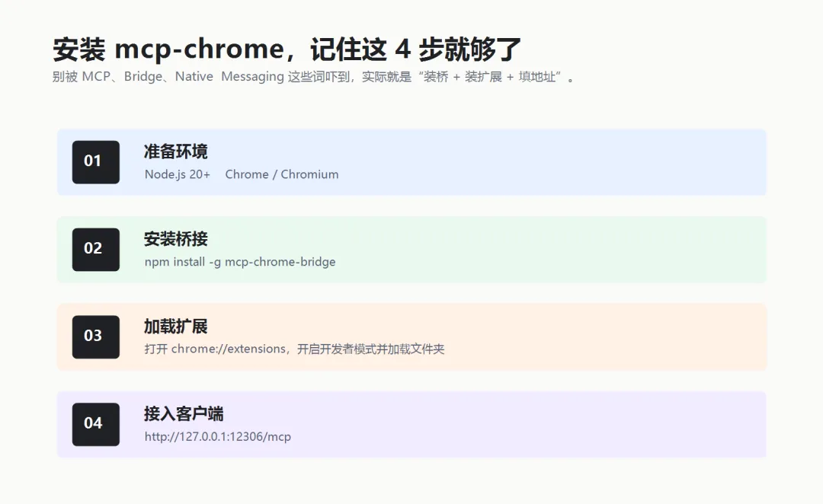Click the http://127.0.0.1:12306/mcp address
823x504 pixels.
[218, 437]
